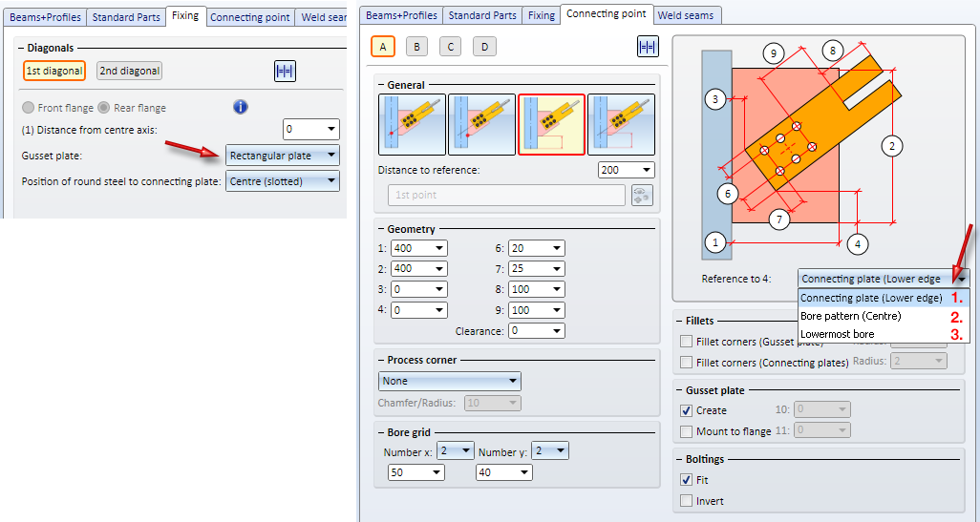Click the symmetry icon beside D button
The height and width of the screenshot is (522, 980).
coord(648,46)
